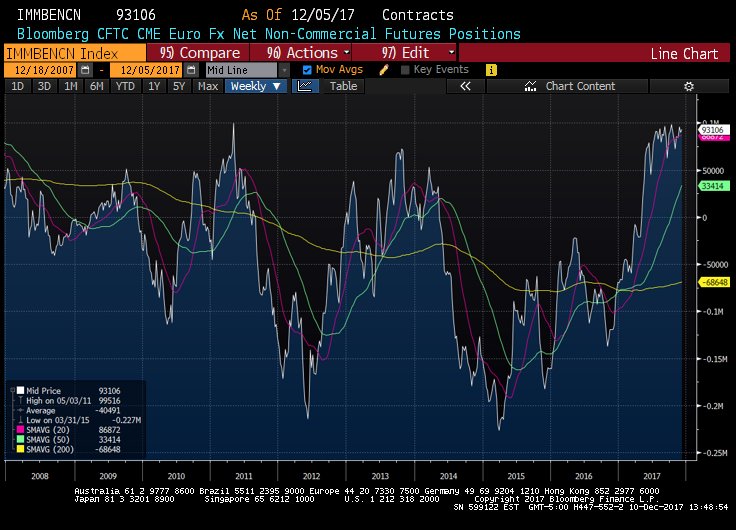Select the line chart view icon

tap(305, 86)
